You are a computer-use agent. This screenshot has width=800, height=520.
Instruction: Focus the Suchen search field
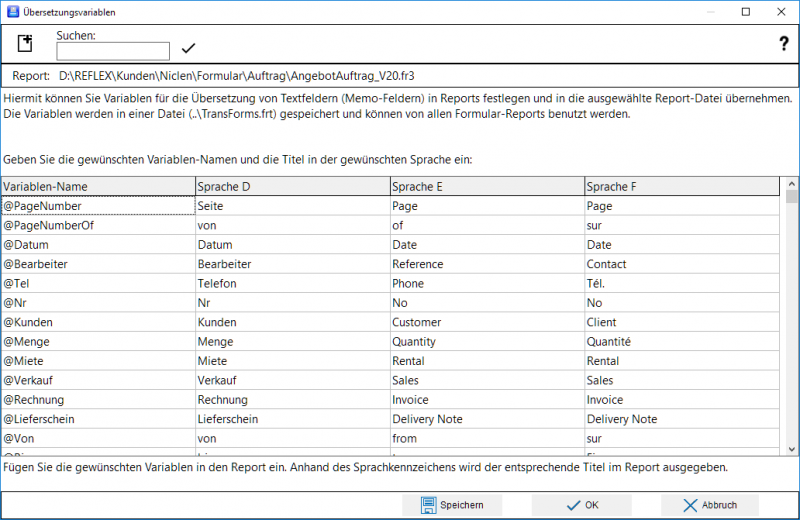113,51
